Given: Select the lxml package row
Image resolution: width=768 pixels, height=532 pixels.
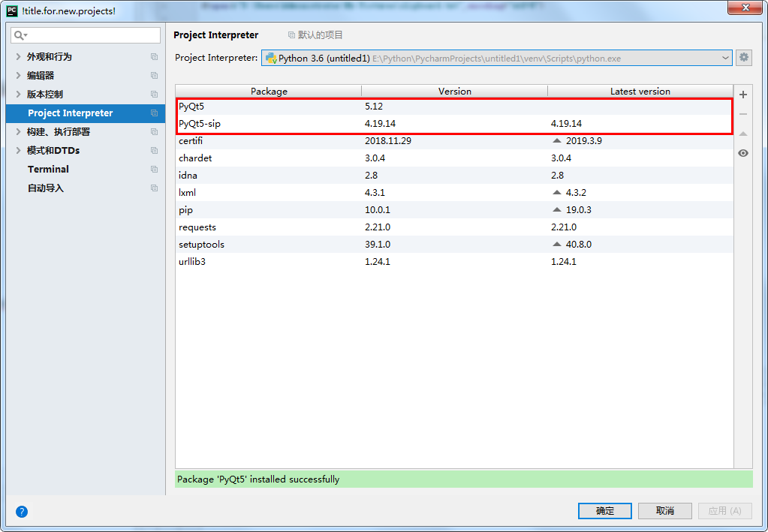Looking at the screenshot, I should pos(454,192).
